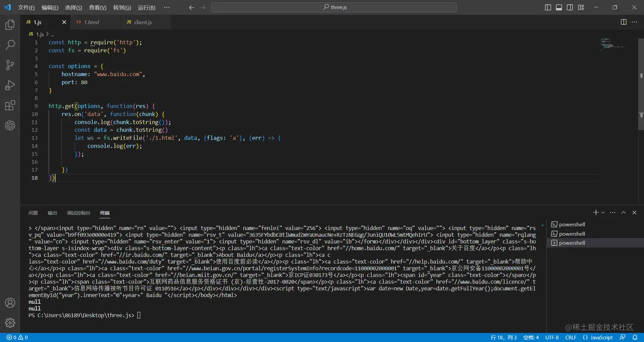Screen dimensions: 644x342
Task: Open the Manage gear icon
Action: pyautogui.click(x=10, y=322)
